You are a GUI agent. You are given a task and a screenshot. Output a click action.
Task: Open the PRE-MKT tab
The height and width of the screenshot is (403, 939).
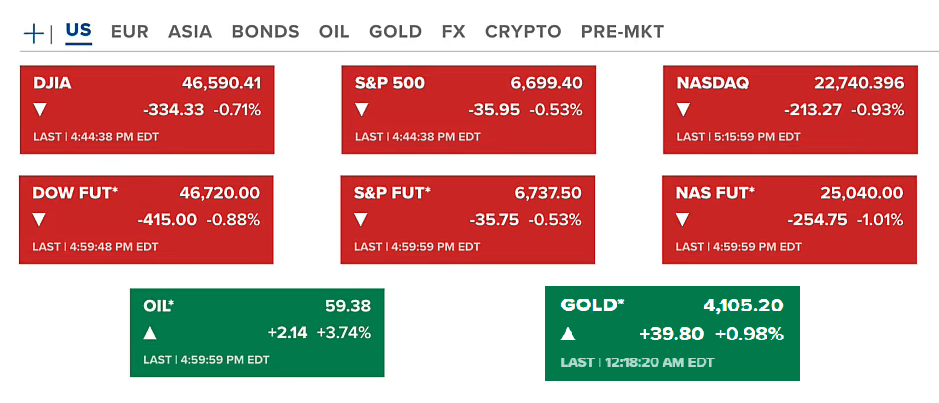[x=622, y=31]
